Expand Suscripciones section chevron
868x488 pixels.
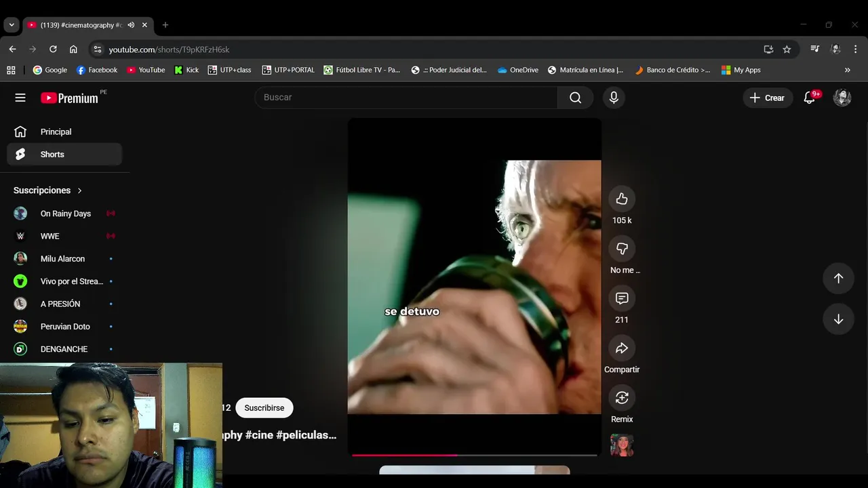[x=79, y=190]
